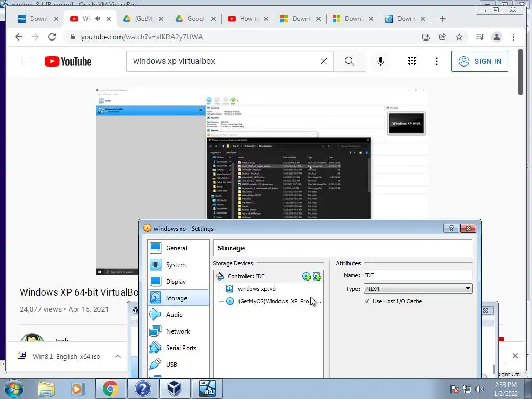Switch to the How to YouTube tab

pyautogui.click(x=248, y=19)
